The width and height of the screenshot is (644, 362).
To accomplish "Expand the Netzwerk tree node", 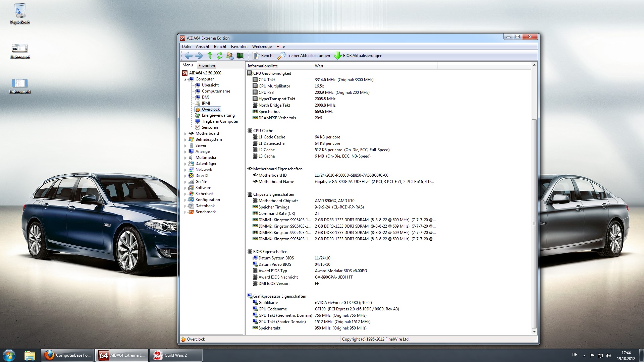I will [x=185, y=170].
